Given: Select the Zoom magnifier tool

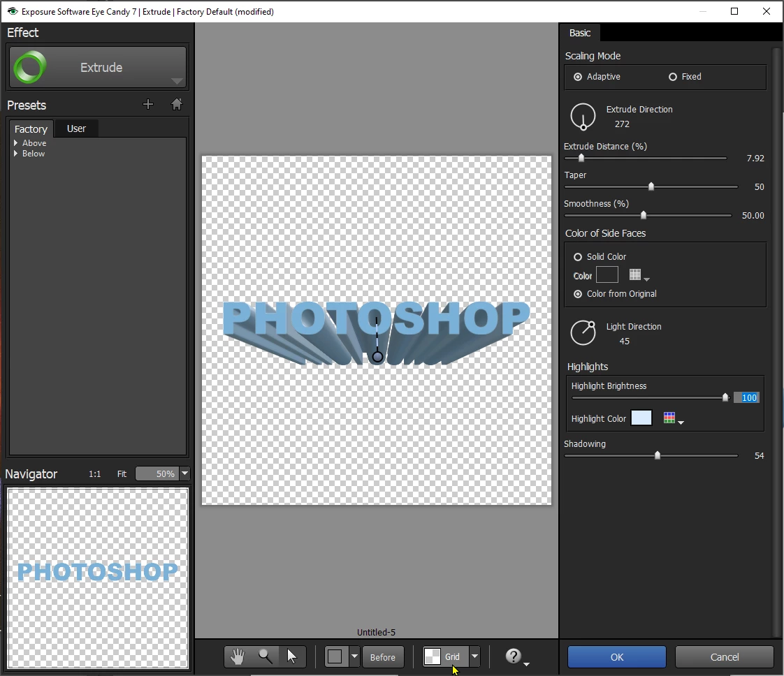Looking at the screenshot, I should tap(265, 656).
